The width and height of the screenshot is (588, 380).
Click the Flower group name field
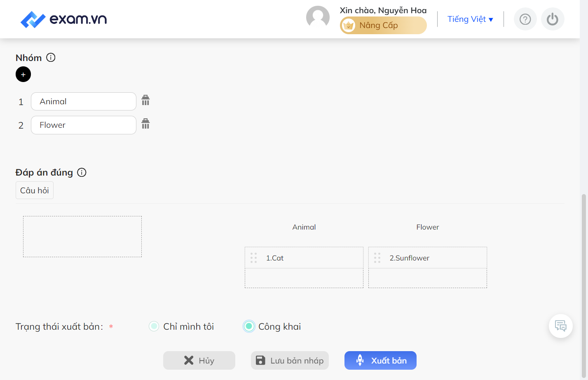click(x=84, y=125)
